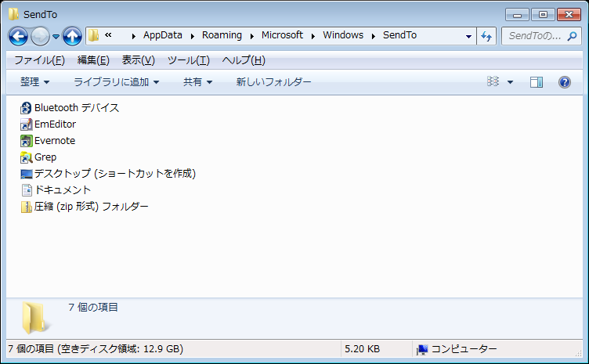The height and width of the screenshot is (364, 589).
Task: Select the ドキュメント file icon
Action: coord(27,190)
